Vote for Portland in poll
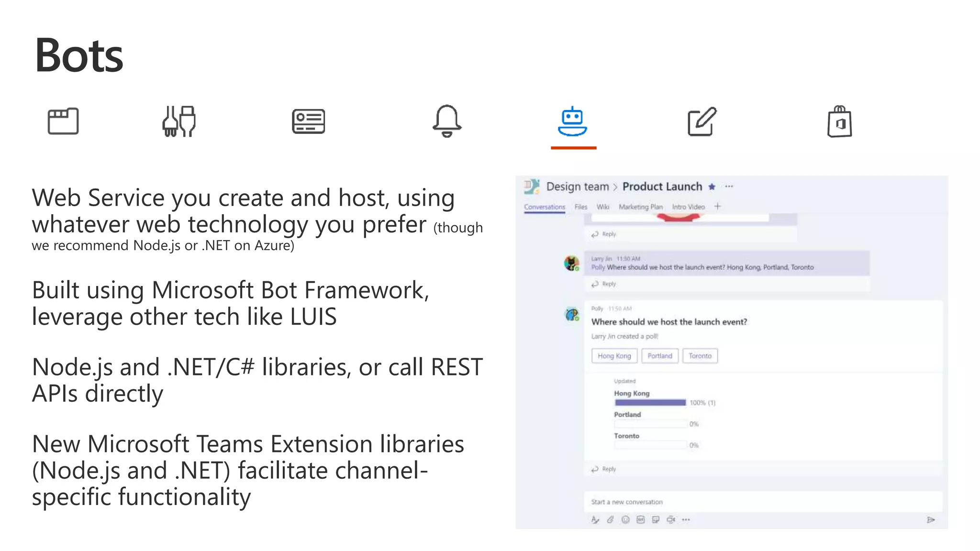980x551 pixels. [x=660, y=356]
